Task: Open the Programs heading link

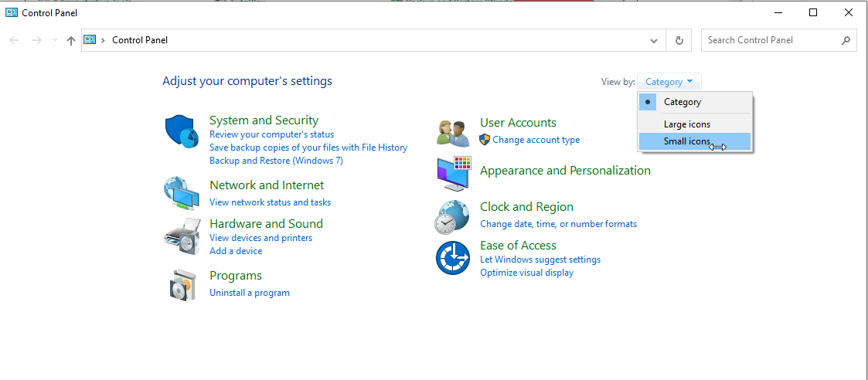Action: (x=236, y=276)
